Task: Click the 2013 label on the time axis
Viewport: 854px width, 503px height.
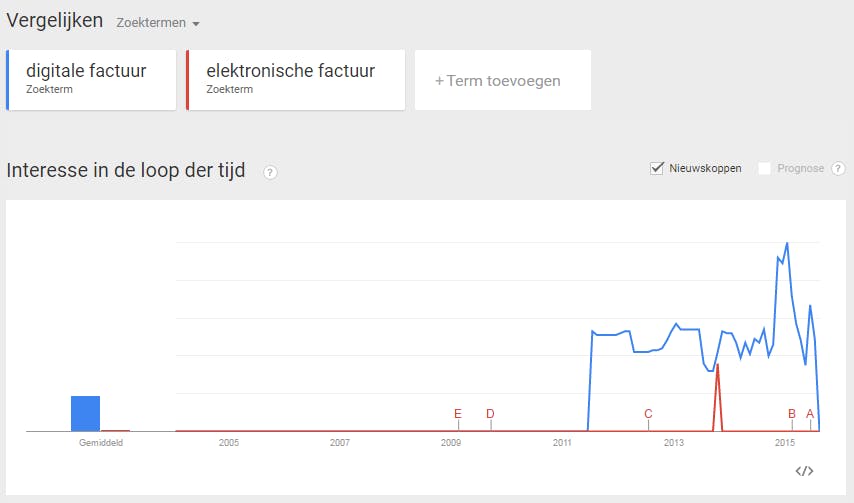Action: pos(673,442)
